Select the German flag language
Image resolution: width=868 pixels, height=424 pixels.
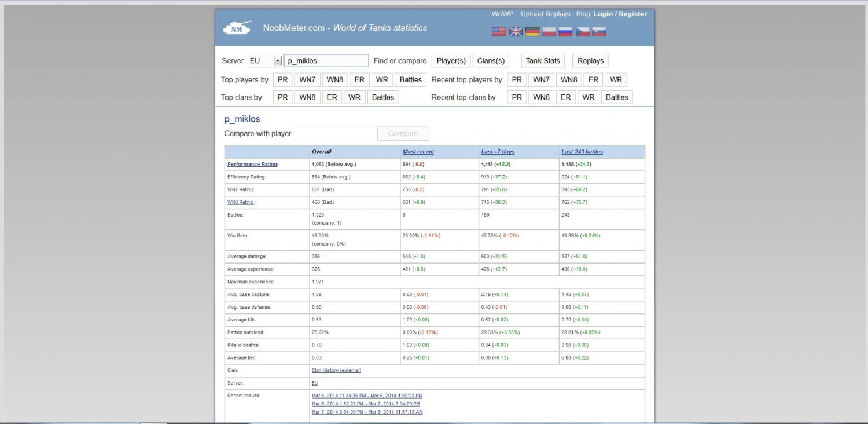pyautogui.click(x=532, y=32)
